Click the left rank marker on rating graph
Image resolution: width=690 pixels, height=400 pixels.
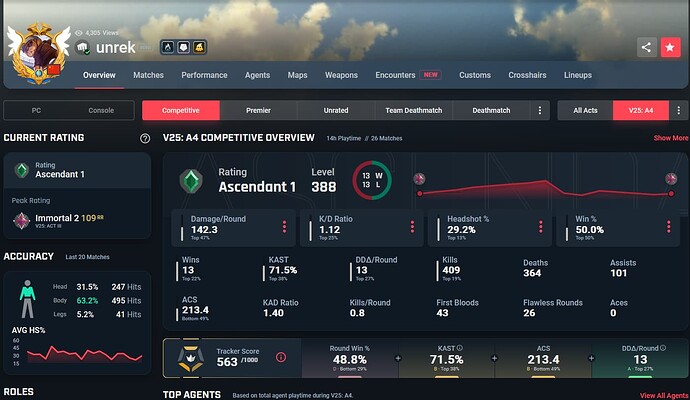[x=419, y=179]
